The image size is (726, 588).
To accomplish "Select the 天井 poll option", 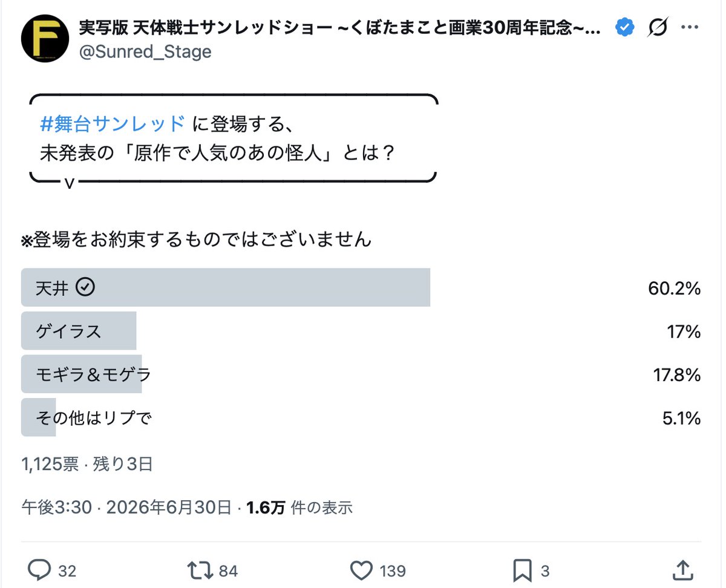I will tap(361, 287).
